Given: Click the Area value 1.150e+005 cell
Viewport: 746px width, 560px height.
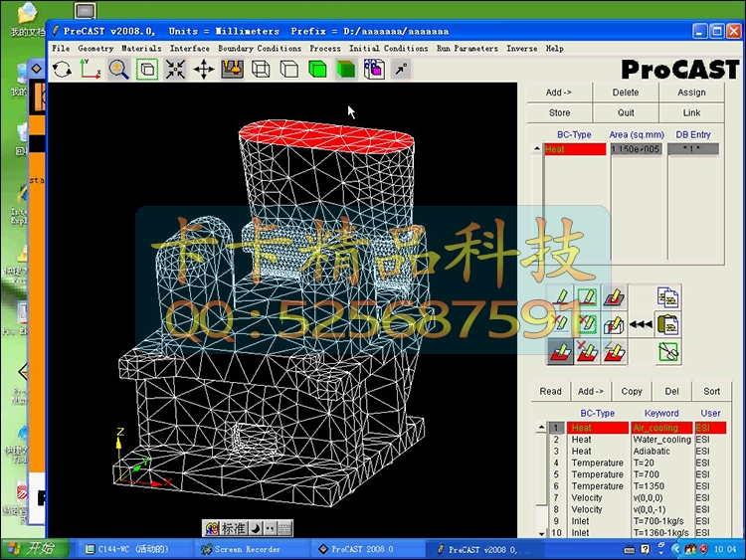Looking at the screenshot, I should tap(637, 149).
